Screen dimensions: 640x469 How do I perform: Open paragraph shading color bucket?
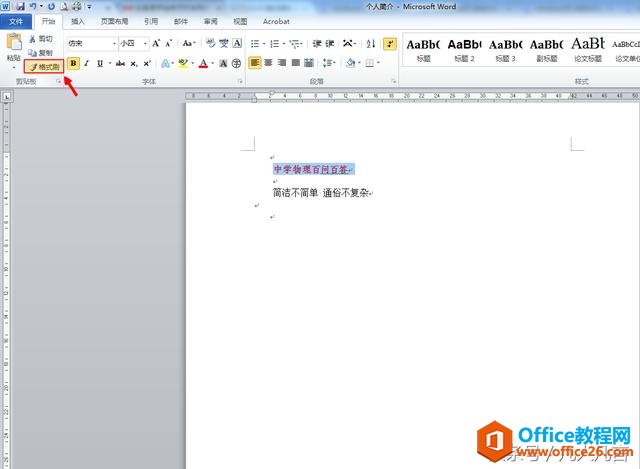(350, 63)
